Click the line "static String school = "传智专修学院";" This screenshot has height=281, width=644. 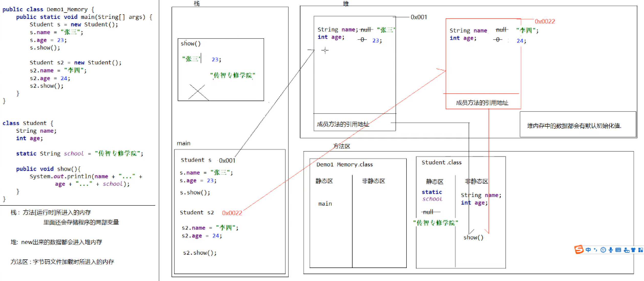[80, 153]
